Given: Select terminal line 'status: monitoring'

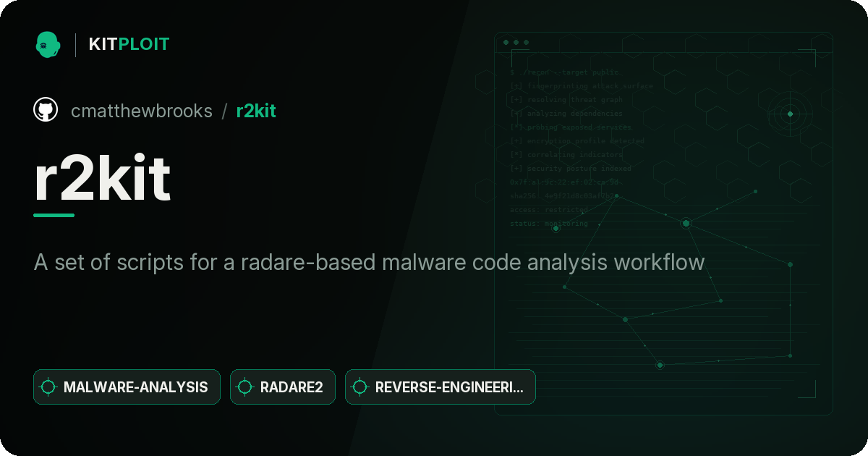Looking at the screenshot, I should coord(549,224).
